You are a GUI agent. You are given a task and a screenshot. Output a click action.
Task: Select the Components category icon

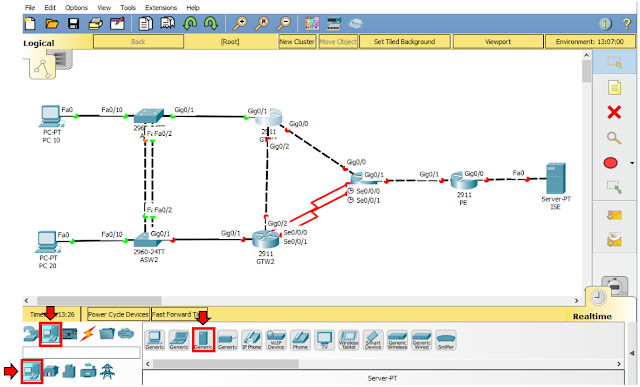point(70,334)
